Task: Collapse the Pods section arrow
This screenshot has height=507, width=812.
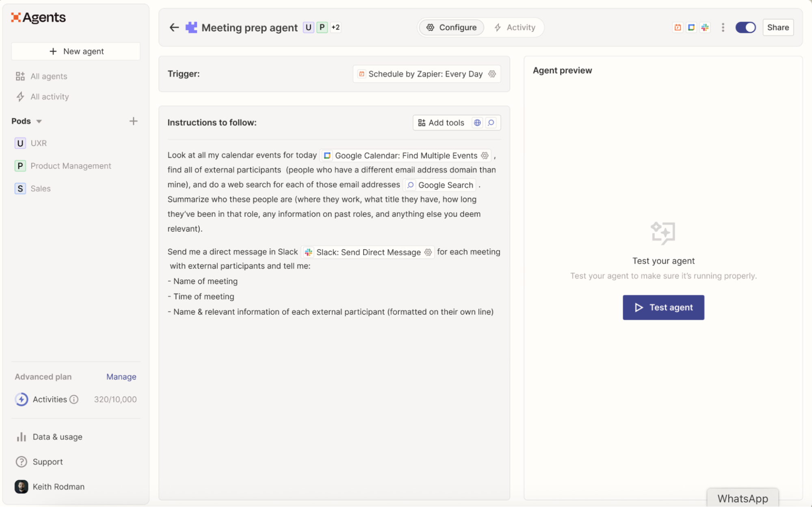Action: pyautogui.click(x=39, y=122)
